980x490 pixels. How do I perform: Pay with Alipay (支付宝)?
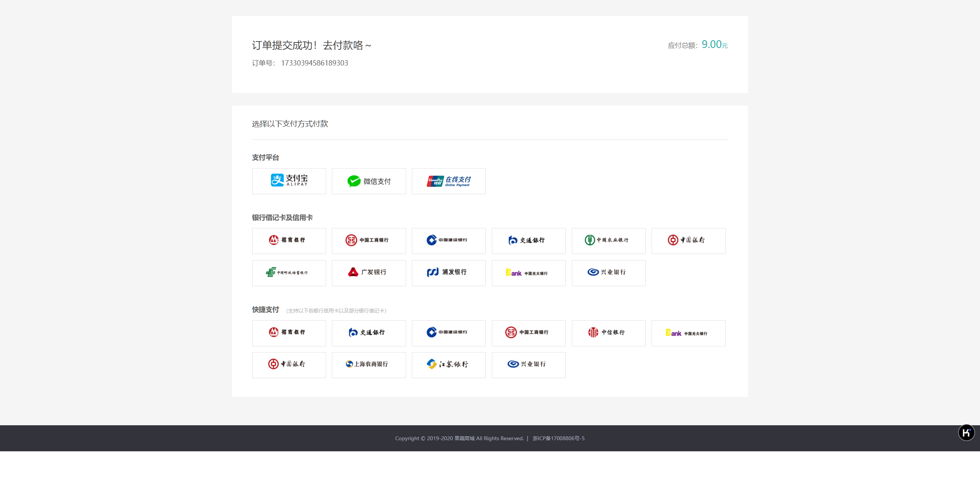tap(289, 181)
